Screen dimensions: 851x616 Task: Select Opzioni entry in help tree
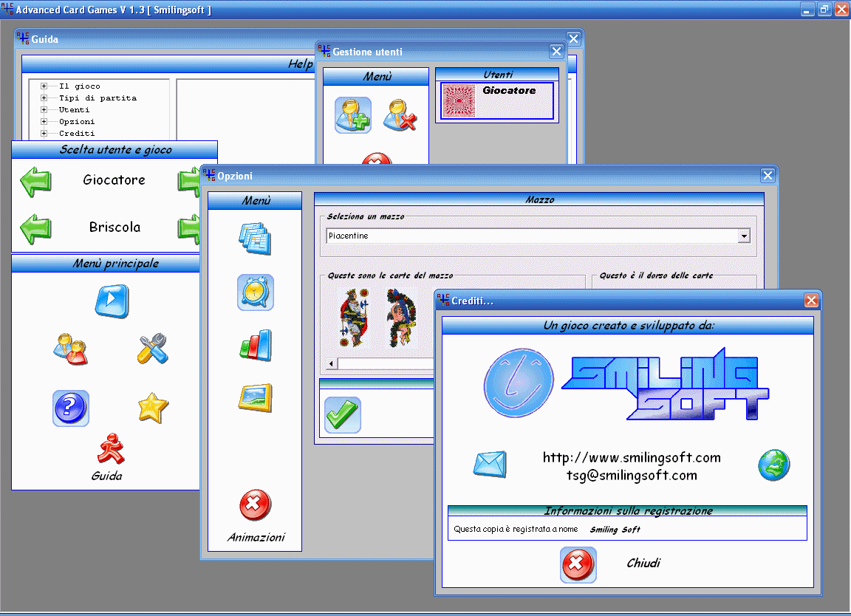[x=77, y=122]
